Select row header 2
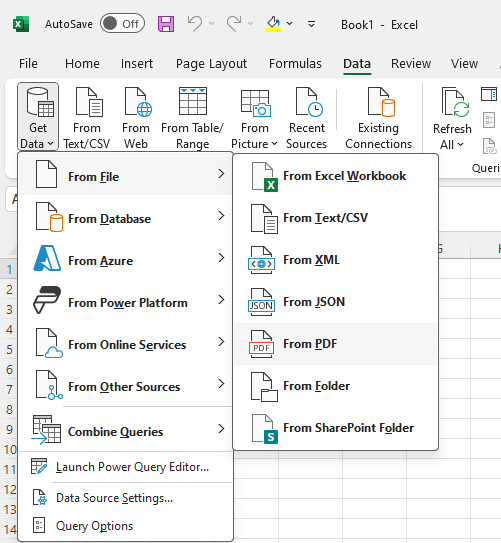The image size is (501, 543). coord(9,289)
